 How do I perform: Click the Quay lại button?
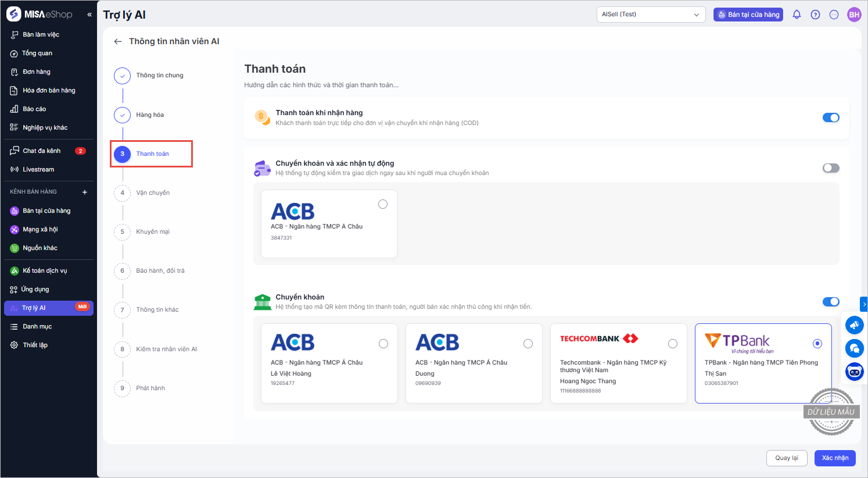786,458
